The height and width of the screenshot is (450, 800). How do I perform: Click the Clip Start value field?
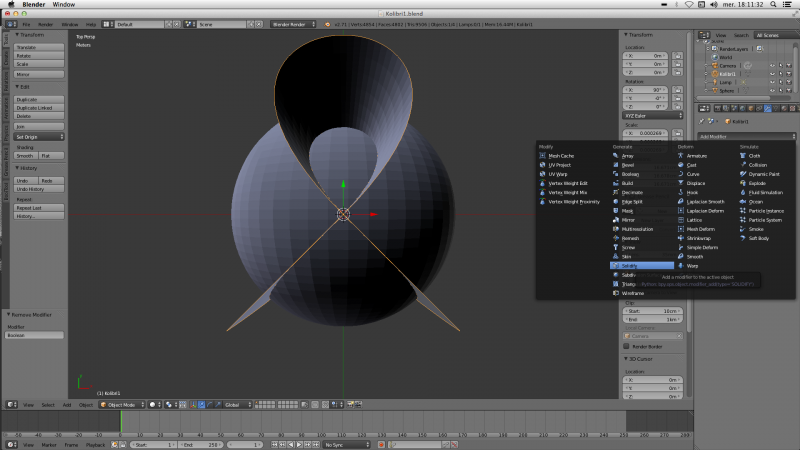coord(652,311)
